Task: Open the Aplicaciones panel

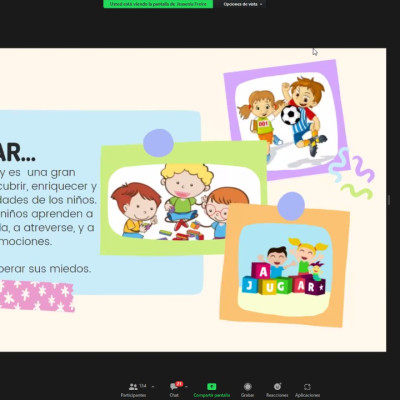Action: point(307,390)
